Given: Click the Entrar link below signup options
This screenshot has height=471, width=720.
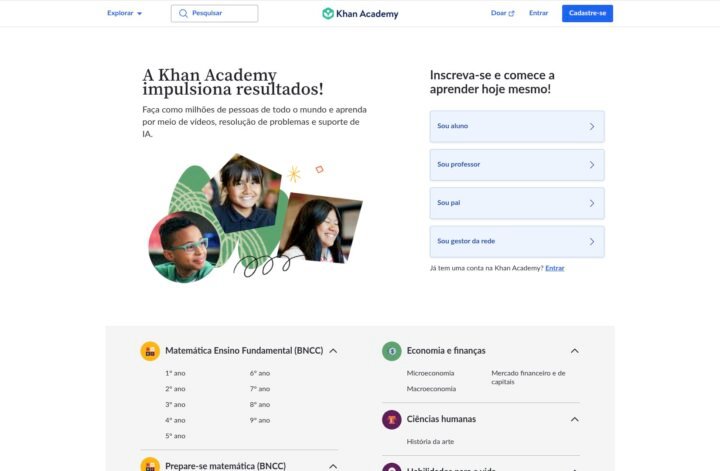Looking at the screenshot, I should tap(555, 268).
